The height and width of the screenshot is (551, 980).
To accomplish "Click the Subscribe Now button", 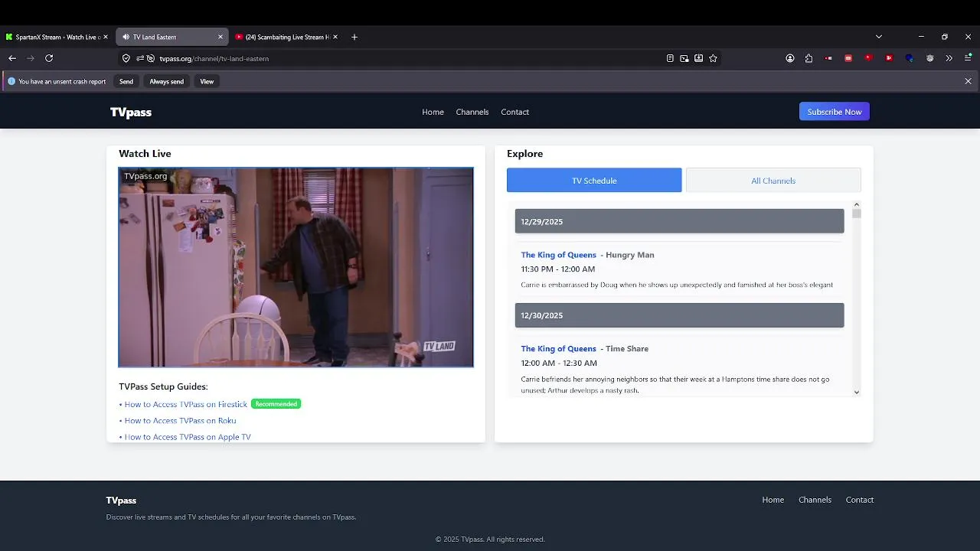I will click(835, 112).
